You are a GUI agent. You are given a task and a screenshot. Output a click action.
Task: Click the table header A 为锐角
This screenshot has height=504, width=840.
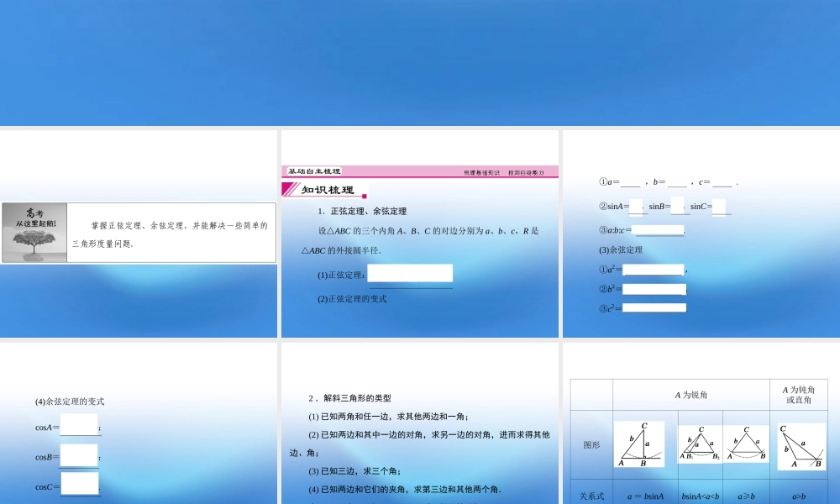coord(690,396)
